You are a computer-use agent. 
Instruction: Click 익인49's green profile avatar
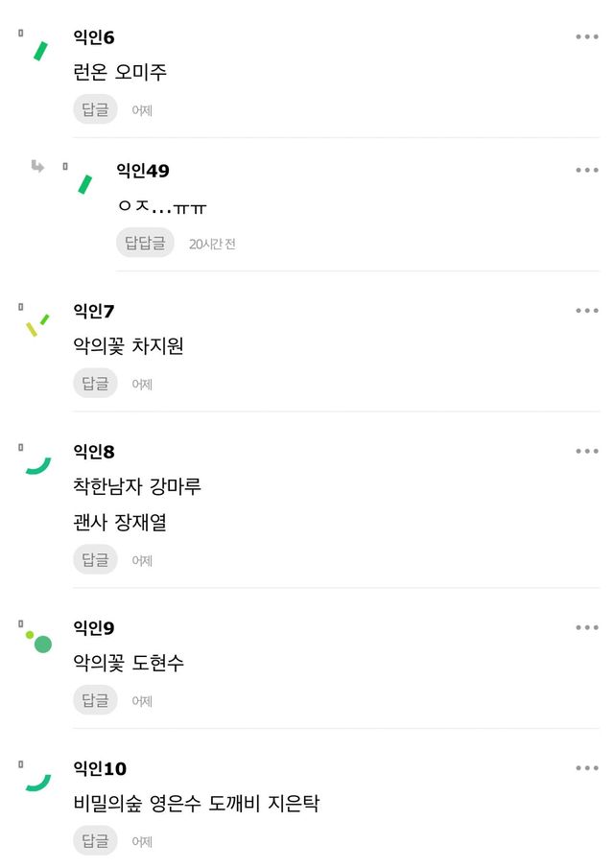[84, 184]
